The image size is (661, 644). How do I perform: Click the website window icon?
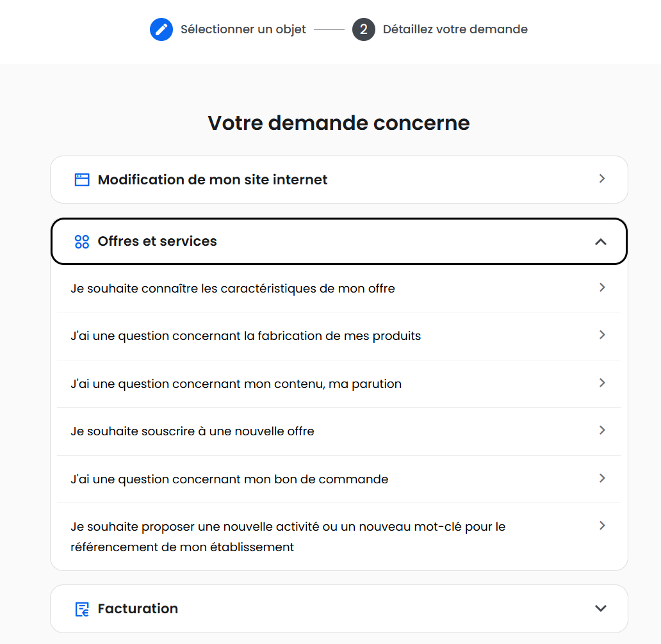pyautogui.click(x=82, y=180)
